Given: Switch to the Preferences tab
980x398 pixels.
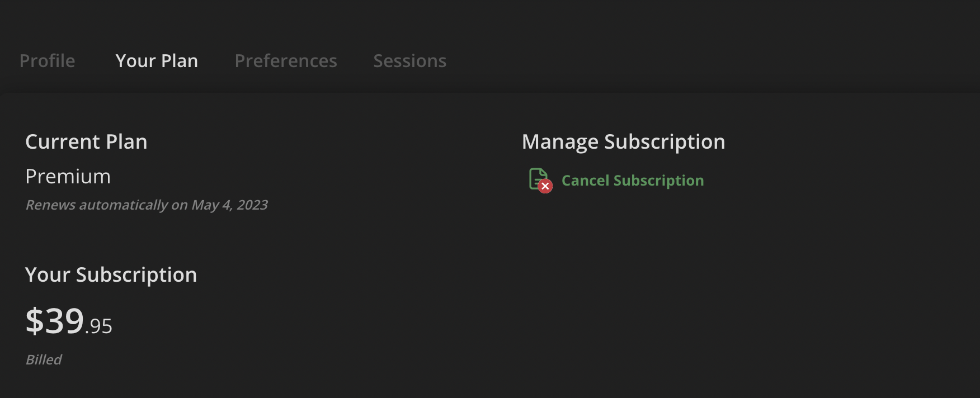Looking at the screenshot, I should [286, 60].
